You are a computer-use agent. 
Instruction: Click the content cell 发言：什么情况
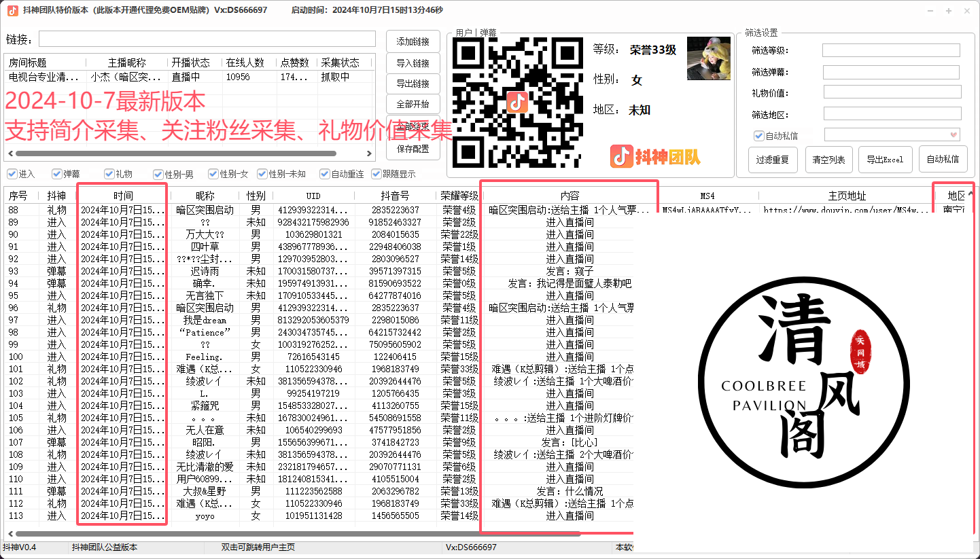click(x=570, y=491)
